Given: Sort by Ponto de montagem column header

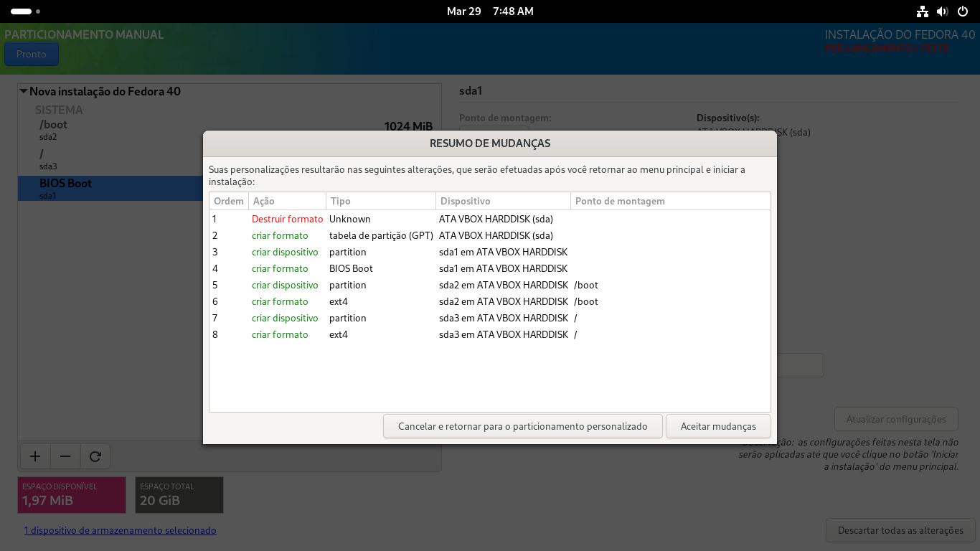Looking at the screenshot, I should click(x=670, y=201).
